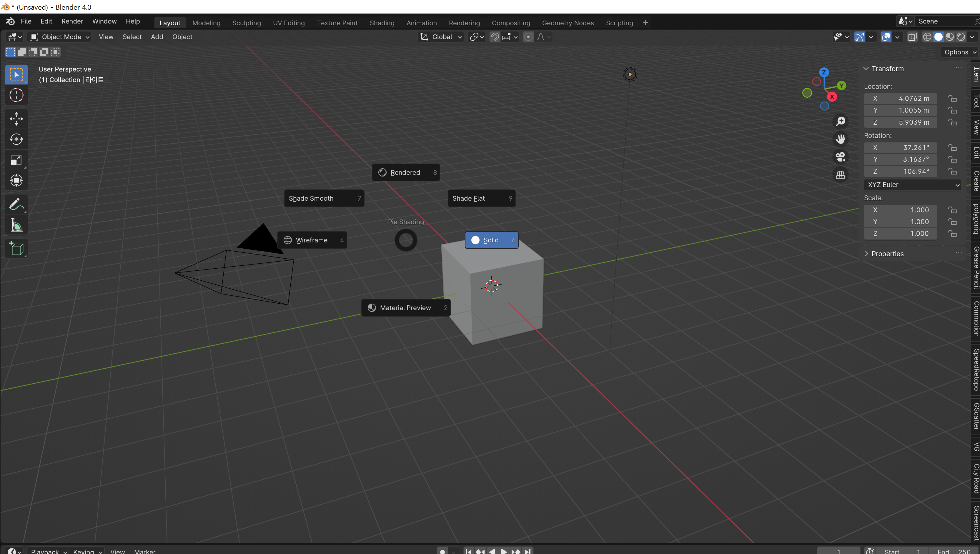Image resolution: width=980 pixels, height=554 pixels.
Task: Open Options dropdown
Action: click(x=960, y=52)
